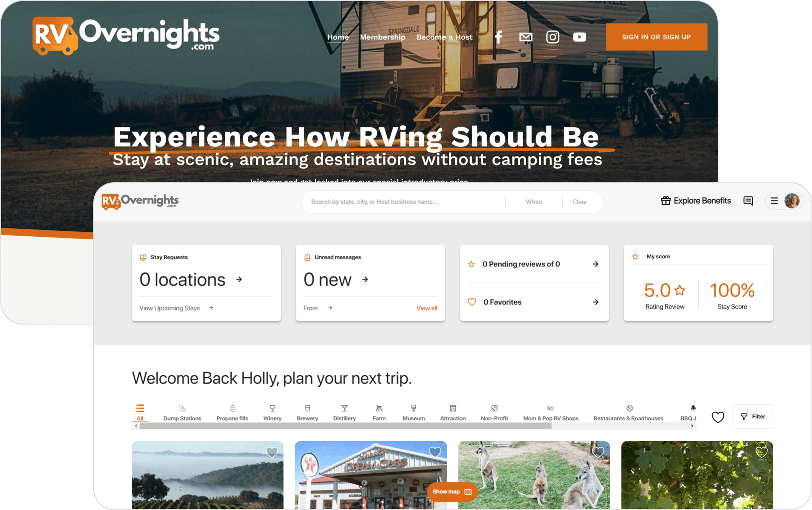Open the YouTube icon link

click(579, 37)
